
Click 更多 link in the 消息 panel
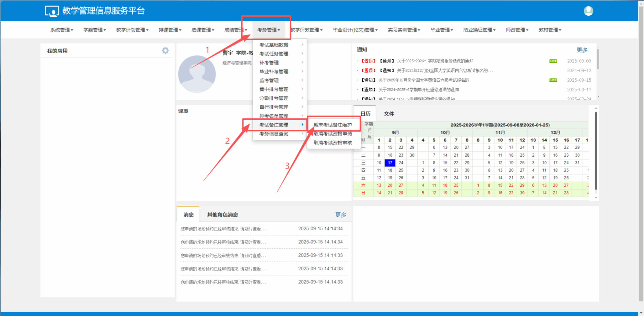pos(340,215)
